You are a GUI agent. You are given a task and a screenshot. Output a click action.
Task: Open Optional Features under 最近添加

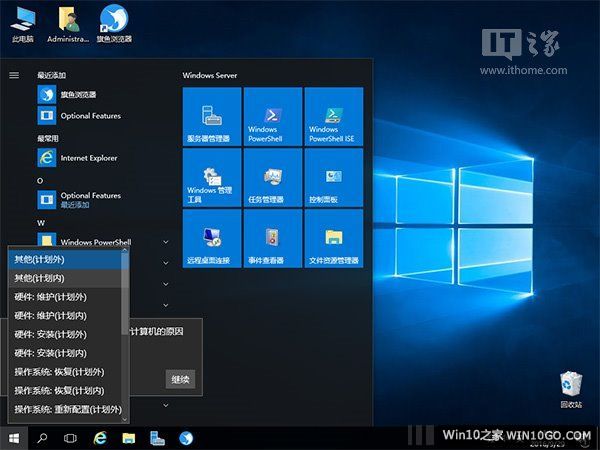coord(90,116)
